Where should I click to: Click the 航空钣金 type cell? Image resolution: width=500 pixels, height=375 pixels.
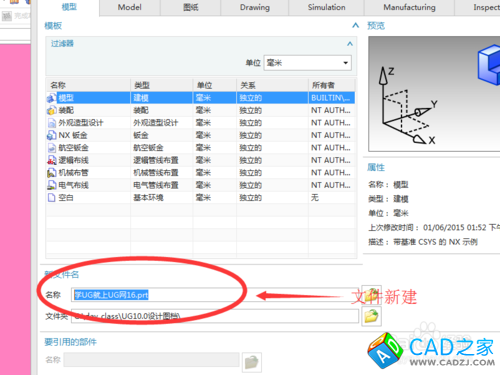[162, 148]
